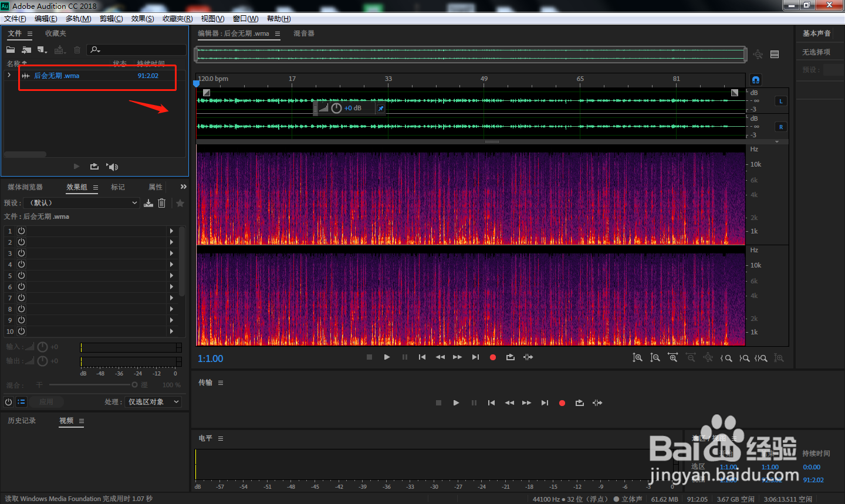Click the Import File icon in Files panel
The image size is (845, 504).
point(26,50)
